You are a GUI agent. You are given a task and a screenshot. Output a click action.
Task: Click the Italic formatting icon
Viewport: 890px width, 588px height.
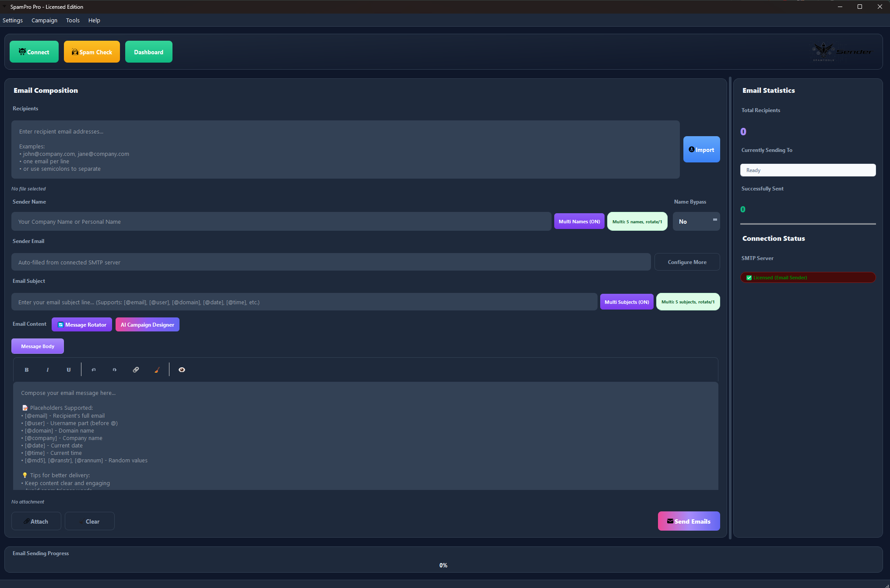coord(48,370)
